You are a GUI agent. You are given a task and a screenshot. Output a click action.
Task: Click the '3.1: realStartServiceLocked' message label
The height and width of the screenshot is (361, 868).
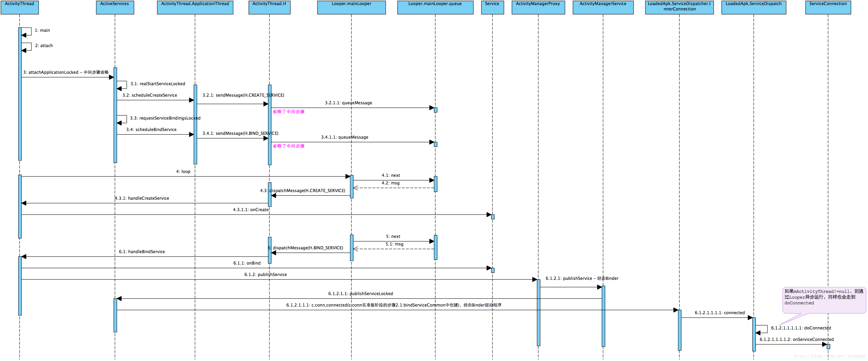[158, 84]
